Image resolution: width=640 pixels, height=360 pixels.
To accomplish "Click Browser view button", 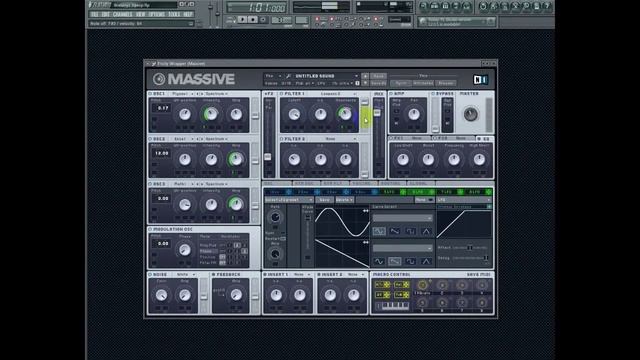I will click(446, 83).
